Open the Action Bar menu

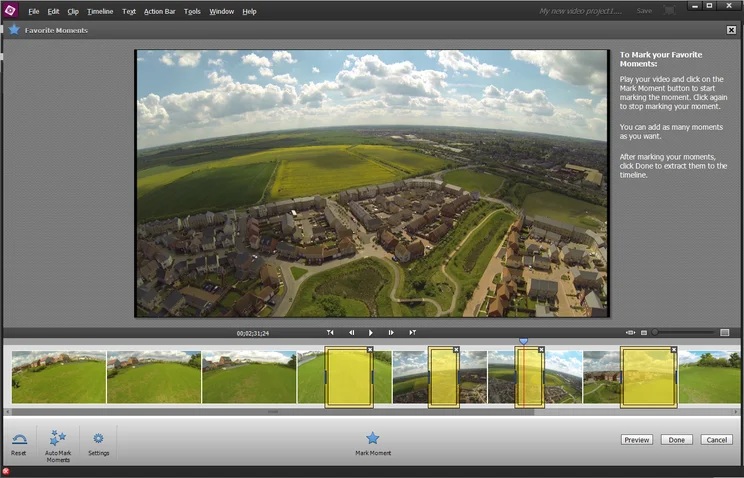coord(159,11)
